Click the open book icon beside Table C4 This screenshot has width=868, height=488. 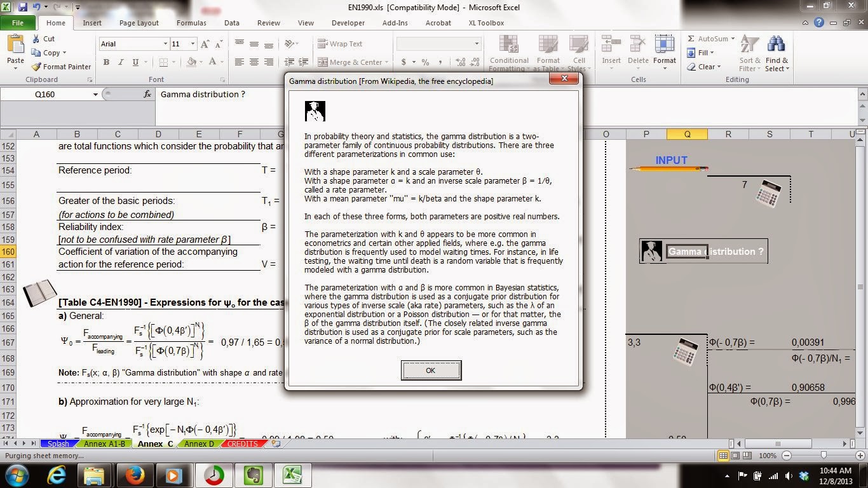click(39, 294)
